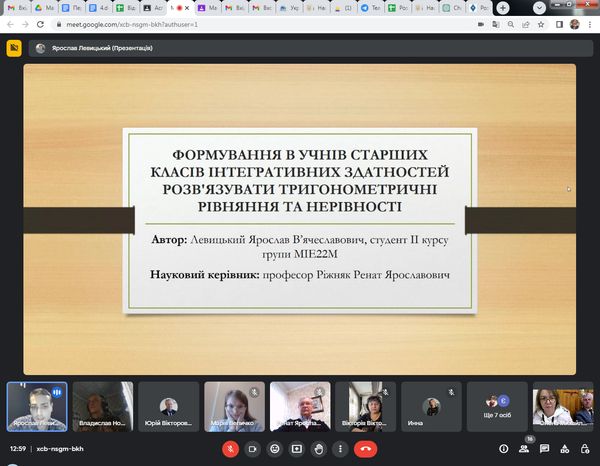The image size is (600, 466).
Task: Toggle the camera on or off
Action: click(252, 449)
